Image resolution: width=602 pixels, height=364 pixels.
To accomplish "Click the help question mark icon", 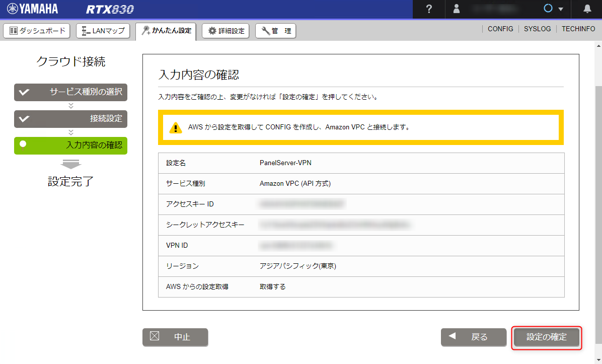I will click(x=429, y=9).
